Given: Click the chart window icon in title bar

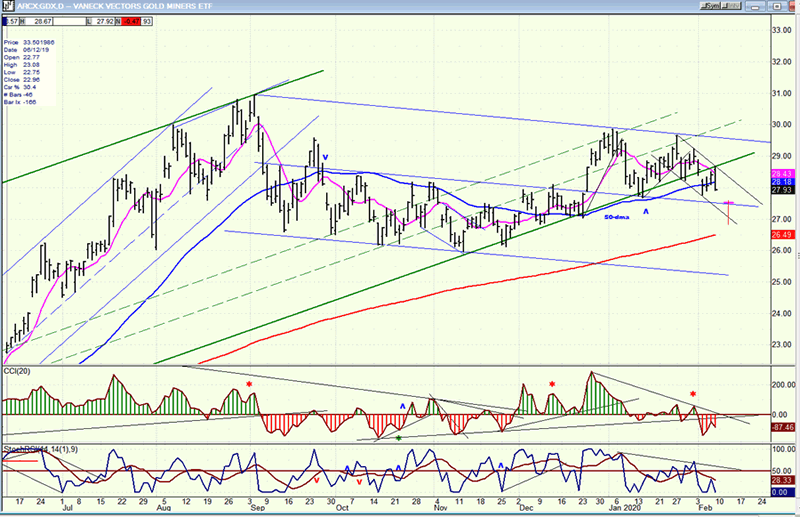Looking at the screenshot, I should coord(8,5).
